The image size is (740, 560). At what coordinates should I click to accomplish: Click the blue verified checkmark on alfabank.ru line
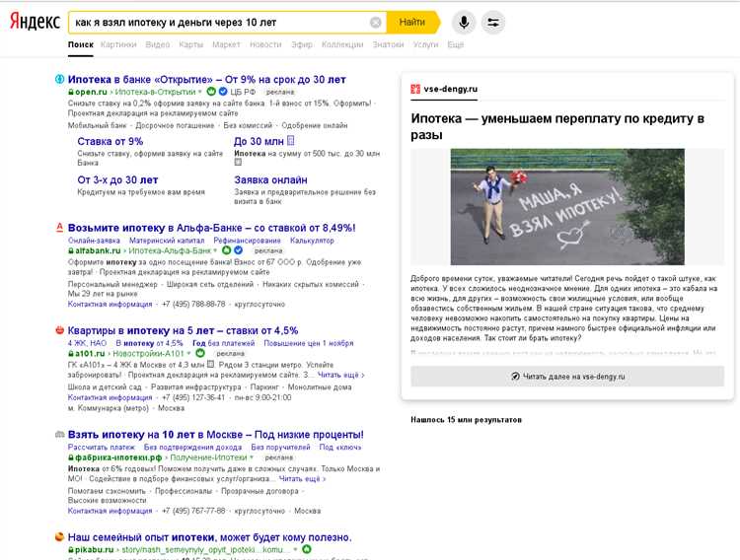click(x=239, y=250)
